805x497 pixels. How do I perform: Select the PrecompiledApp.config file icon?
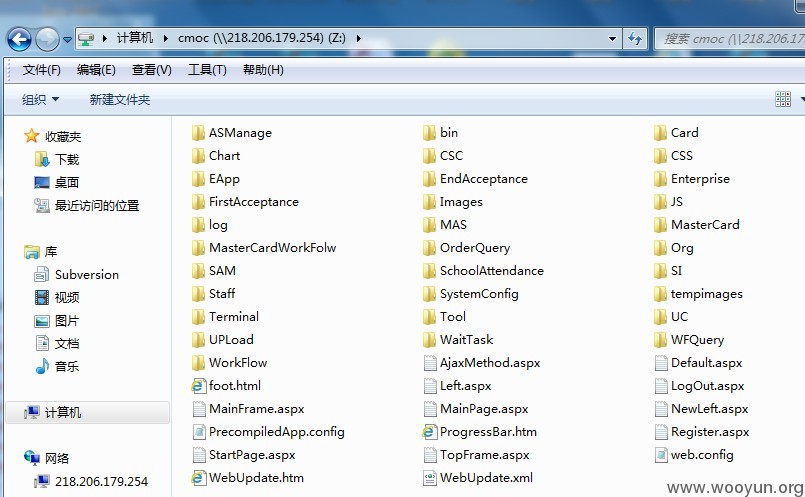tap(199, 432)
